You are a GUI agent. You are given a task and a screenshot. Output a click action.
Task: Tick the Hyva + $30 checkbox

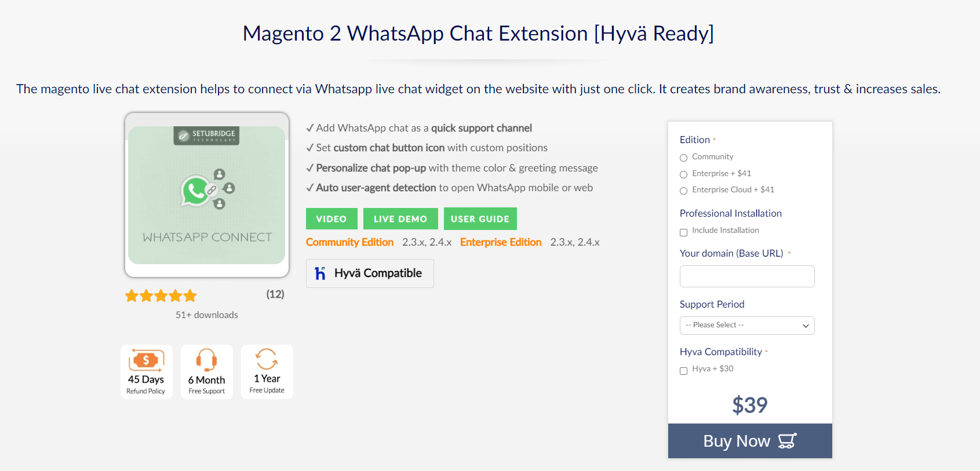(683, 371)
